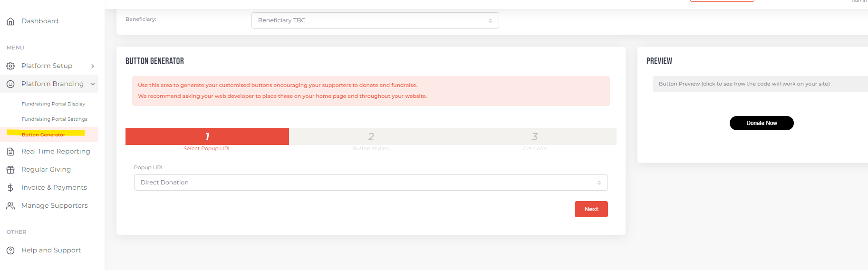
Task: Click the Regular Giving gift icon
Action: pyautogui.click(x=10, y=170)
